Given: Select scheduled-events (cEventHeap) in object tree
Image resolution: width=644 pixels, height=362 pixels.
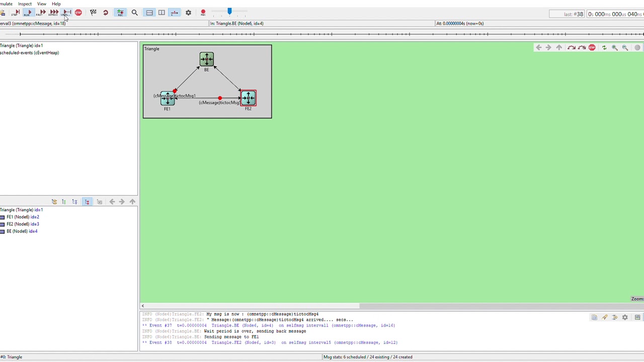Looking at the screenshot, I should coord(29,53).
